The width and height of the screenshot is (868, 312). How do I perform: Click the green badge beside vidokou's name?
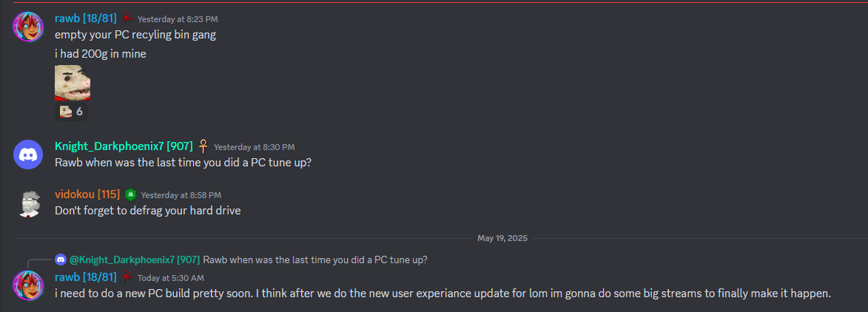coord(130,194)
